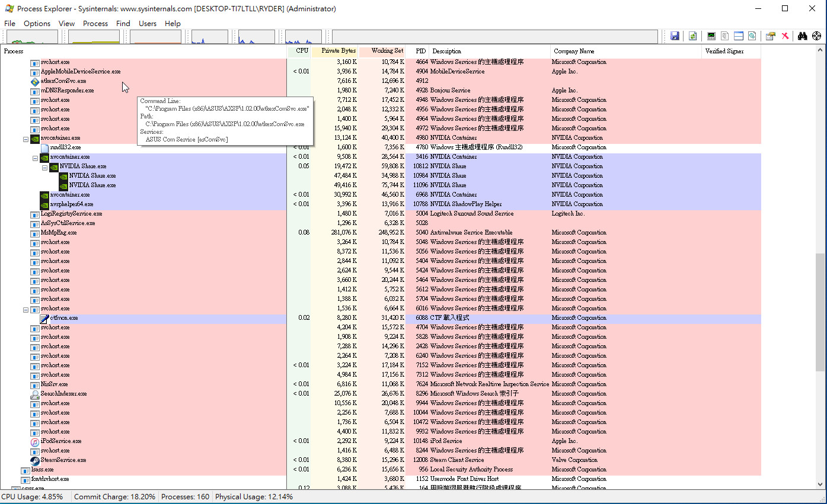This screenshot has width=827, height=504.
Task: Click the Commit Charge status bar entry
Action: point(114,497)
